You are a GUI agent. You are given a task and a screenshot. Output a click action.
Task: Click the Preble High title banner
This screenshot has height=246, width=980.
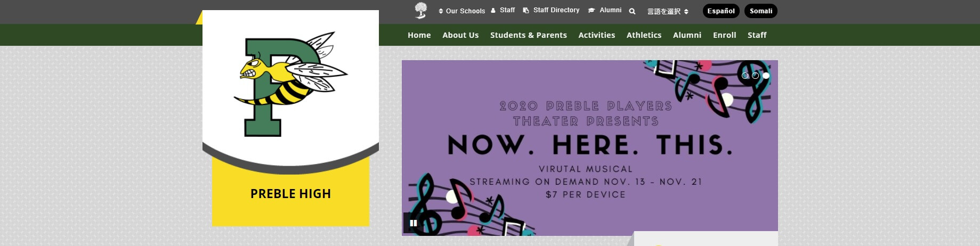(290, 194)
